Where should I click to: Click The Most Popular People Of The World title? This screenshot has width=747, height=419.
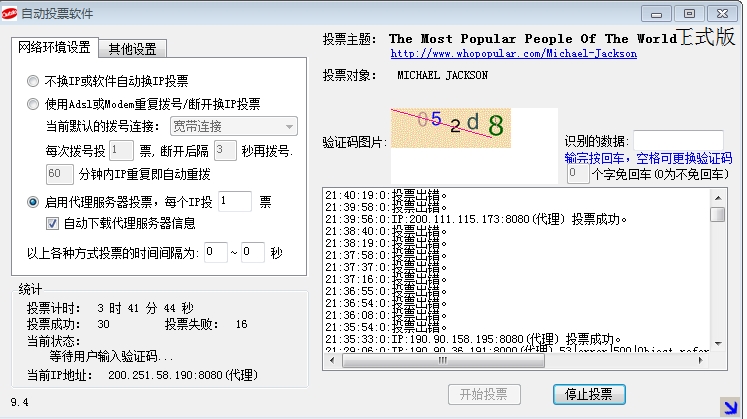pyautogui.click(x=533, y=39)
